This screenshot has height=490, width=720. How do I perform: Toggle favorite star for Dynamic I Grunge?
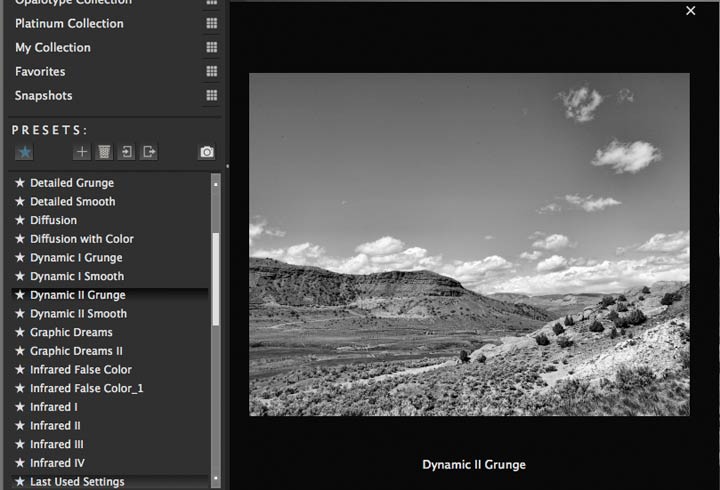20,258
